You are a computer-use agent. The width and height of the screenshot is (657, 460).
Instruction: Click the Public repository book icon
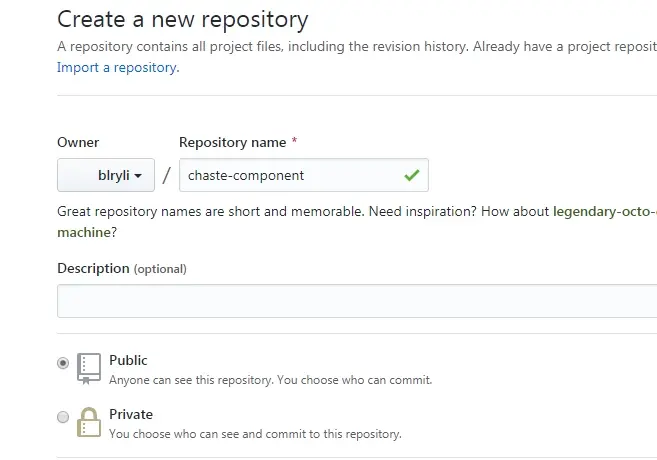[89, 369]
